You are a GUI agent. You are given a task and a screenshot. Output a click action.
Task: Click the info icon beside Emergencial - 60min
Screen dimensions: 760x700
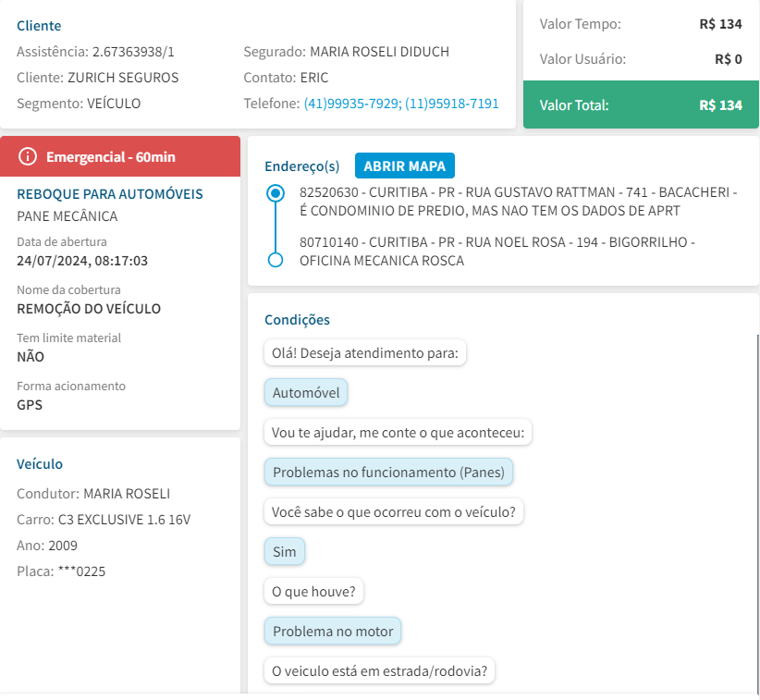pyautogui.click(x=28, y=156)
